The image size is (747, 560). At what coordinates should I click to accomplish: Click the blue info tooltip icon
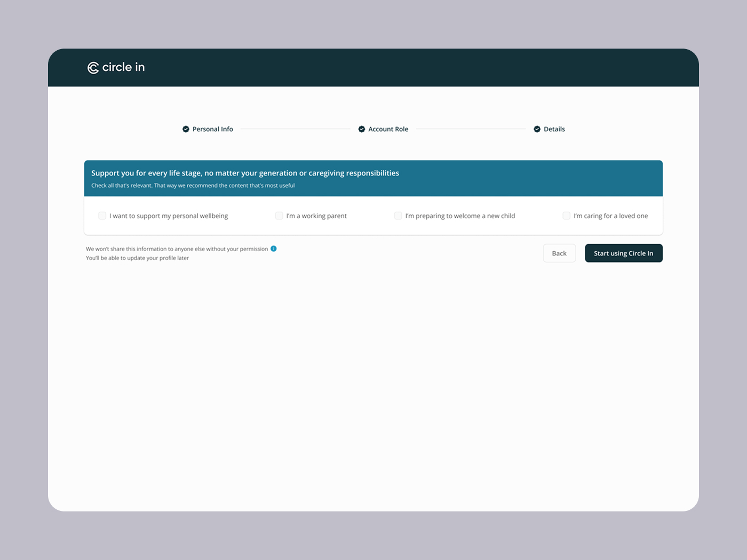pos(274,249)
